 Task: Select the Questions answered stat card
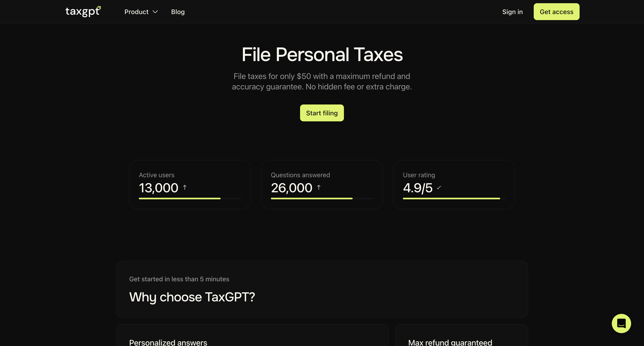(x=322, y=184)
